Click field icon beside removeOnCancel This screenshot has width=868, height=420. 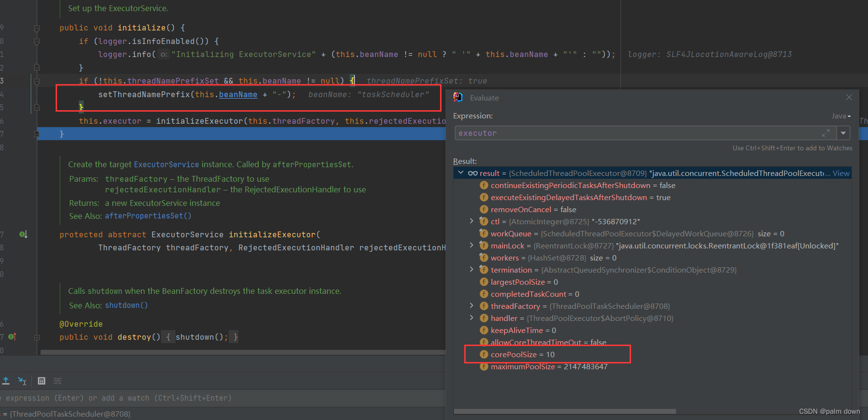pyautogui.click(x=484, y=209)
